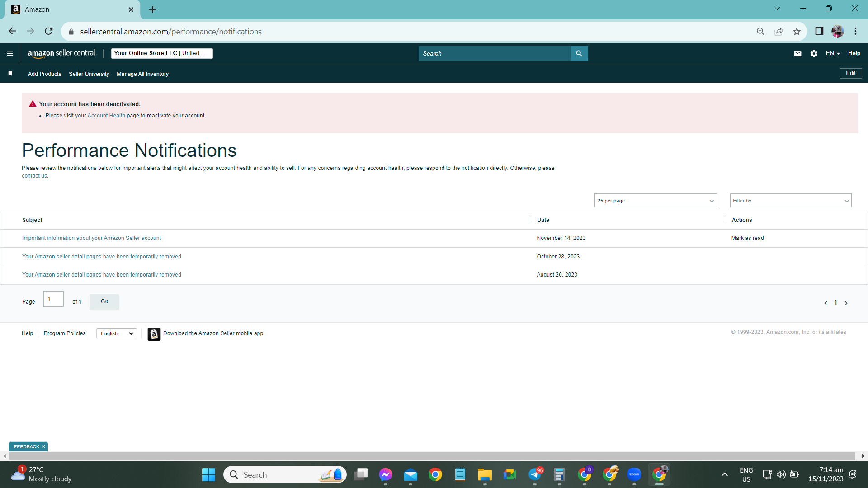Viewport: 868px width, 488px height.
Task: Toggle the browser side panel
Action: tap(819, 31)
